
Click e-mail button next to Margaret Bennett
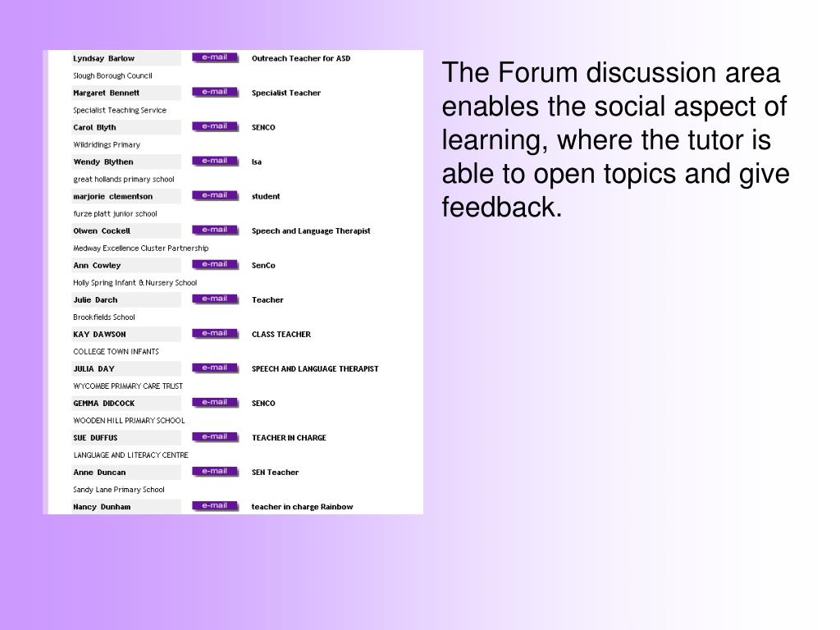[x=215, y=92]
